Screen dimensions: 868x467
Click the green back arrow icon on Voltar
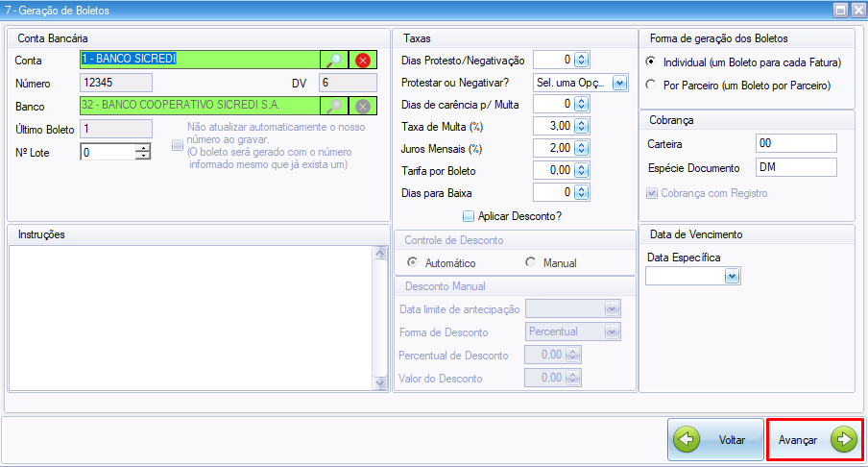coord(687,440)
